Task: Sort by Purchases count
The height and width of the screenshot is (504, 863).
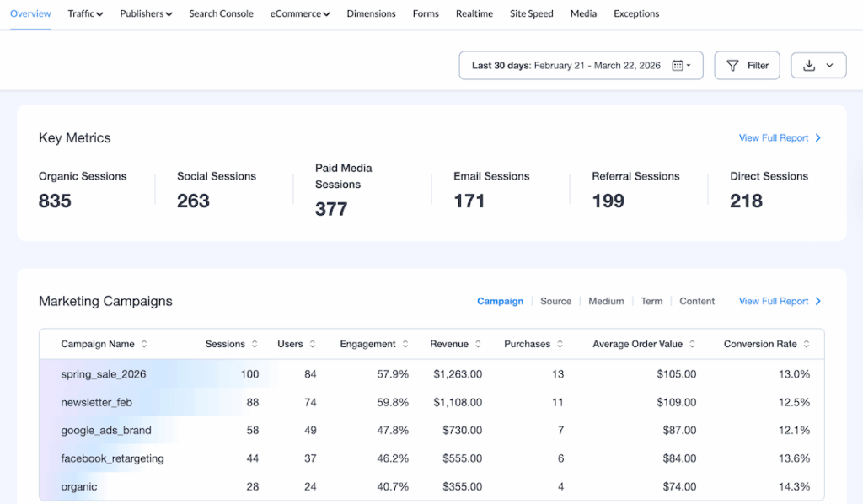Action: 559,344
